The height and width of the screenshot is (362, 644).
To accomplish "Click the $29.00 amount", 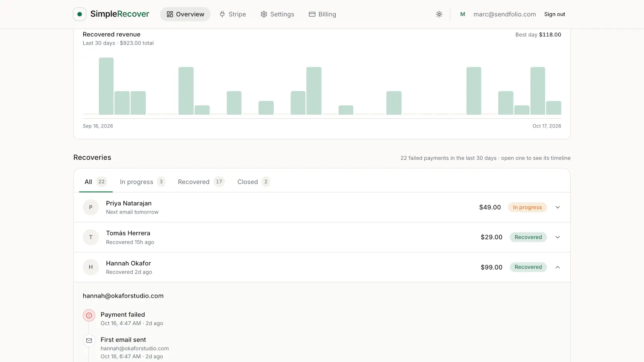I will 491,237.
